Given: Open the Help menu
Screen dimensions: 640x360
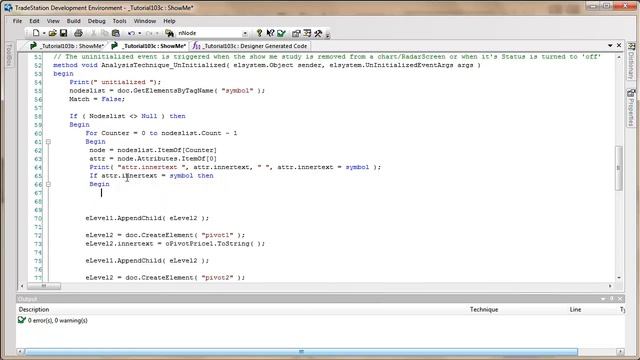Looking at the screenshot, I should click(169, 21).
